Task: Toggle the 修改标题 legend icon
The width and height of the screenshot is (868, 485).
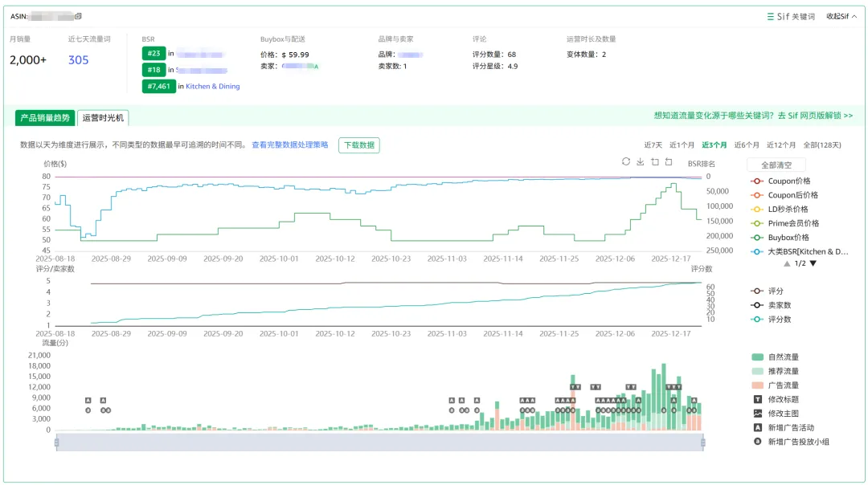Action: click(757, 399)
